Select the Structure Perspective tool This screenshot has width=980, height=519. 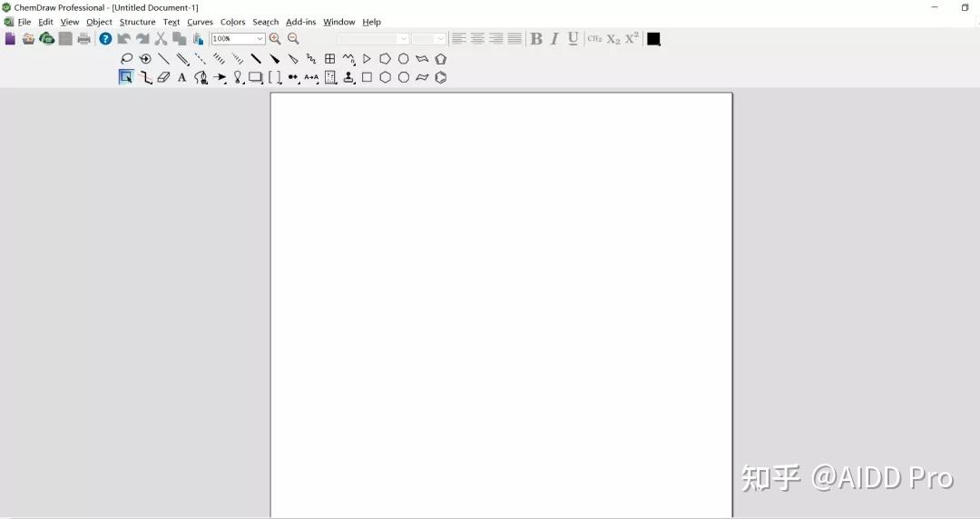tap(145, 59)
